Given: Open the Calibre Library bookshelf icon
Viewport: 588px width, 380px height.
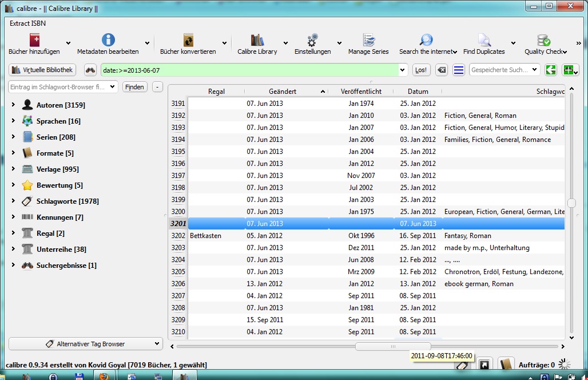Looking at the screenshot, I should coord(257,39).
